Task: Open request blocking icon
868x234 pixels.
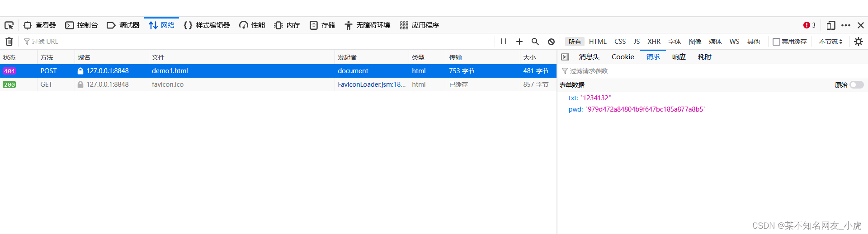Action: point(551,42)
